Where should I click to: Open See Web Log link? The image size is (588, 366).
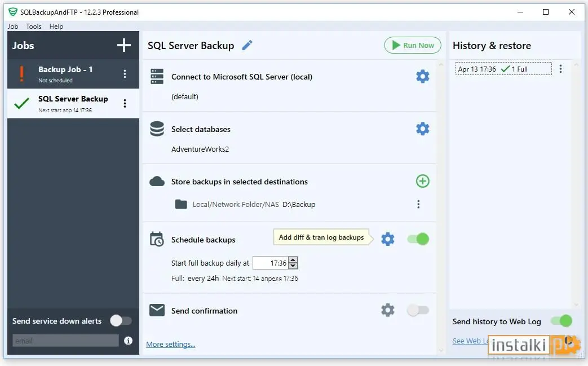471,341
